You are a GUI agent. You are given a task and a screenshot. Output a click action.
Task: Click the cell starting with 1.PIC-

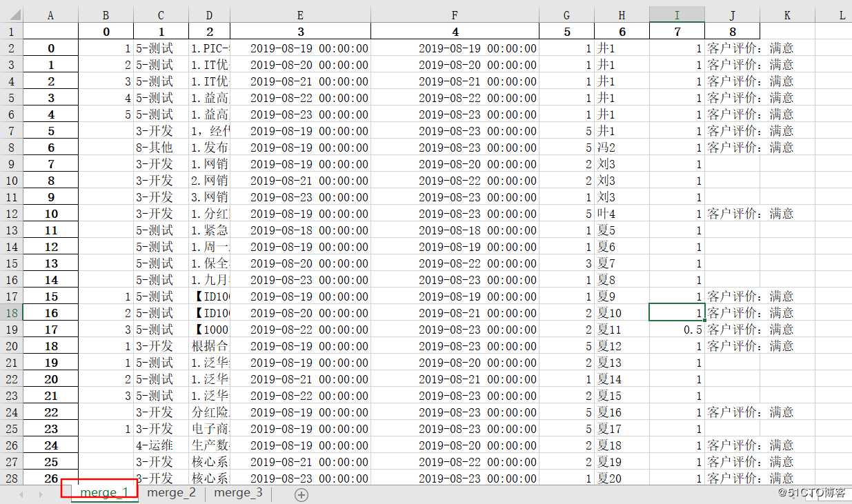pos(210,48)
